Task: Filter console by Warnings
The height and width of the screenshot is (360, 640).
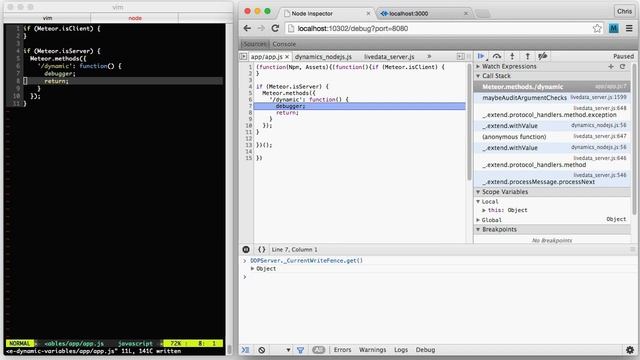Action: click(372, 350)
